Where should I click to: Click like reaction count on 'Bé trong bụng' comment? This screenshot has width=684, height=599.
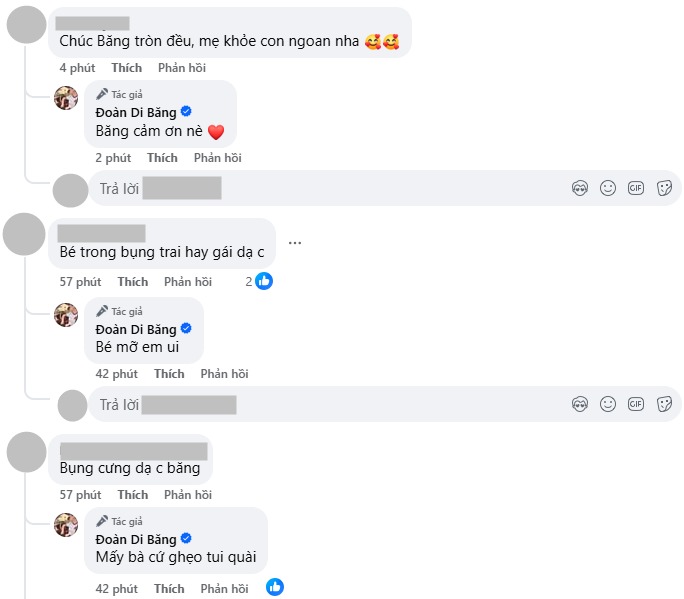pos(259,282)
